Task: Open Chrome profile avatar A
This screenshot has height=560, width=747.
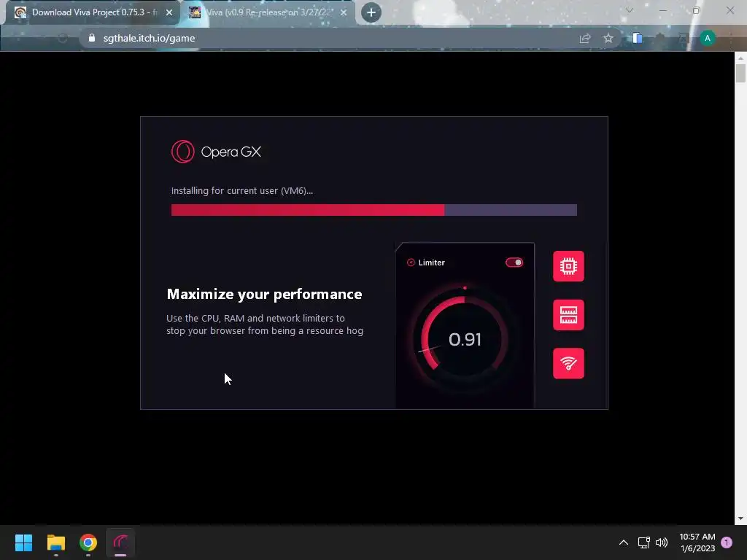Action: click(x=708, y=38)
